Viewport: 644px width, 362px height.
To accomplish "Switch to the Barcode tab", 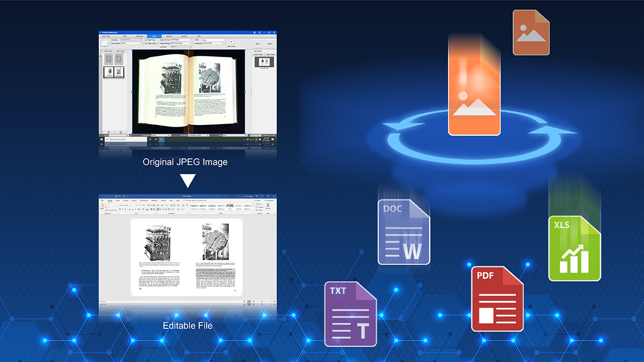I will click(169, 36).
